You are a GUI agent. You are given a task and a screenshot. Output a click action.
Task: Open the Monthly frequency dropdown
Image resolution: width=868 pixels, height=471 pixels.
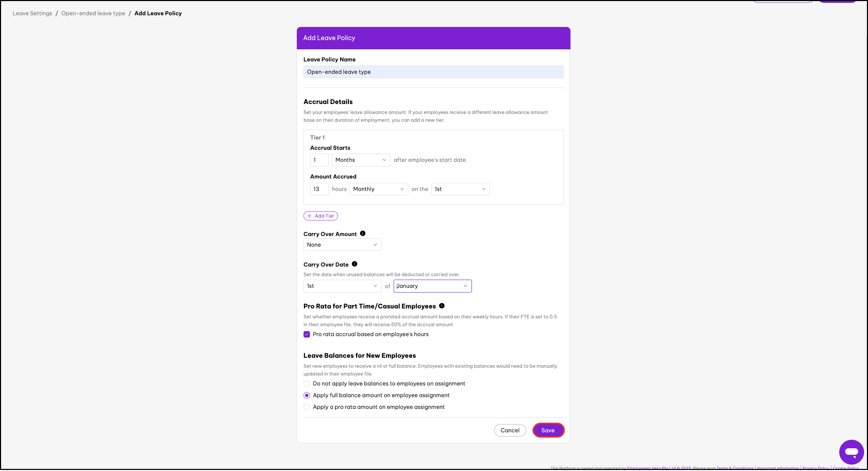click(x=378, y=189)
